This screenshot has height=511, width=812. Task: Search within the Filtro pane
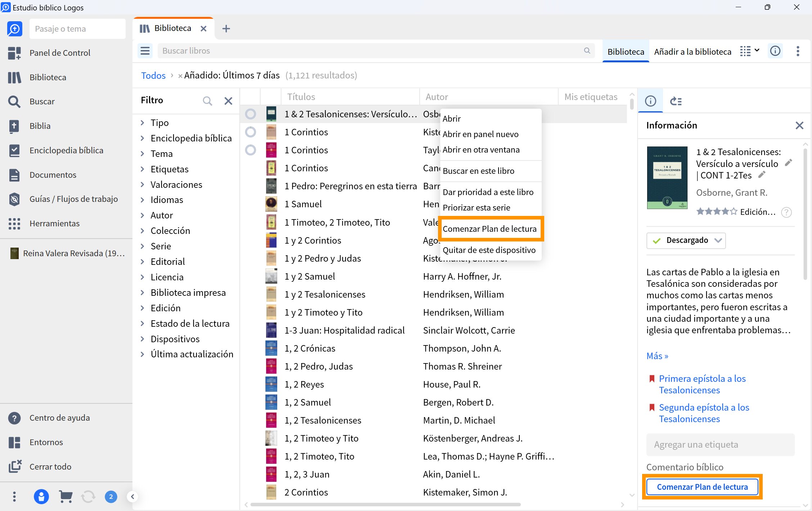pyautogui.click(x=207, y=101)
